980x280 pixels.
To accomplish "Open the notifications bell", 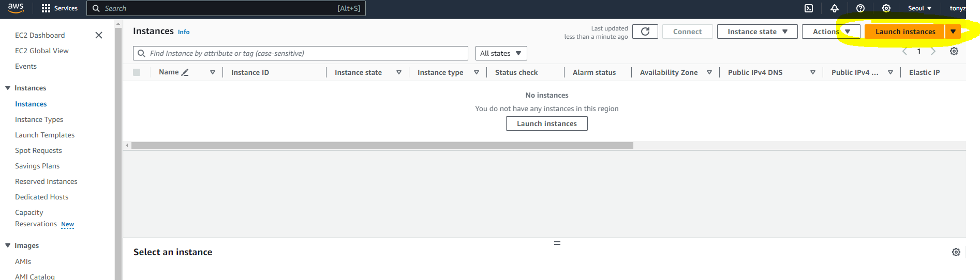I will coord(835,8).
